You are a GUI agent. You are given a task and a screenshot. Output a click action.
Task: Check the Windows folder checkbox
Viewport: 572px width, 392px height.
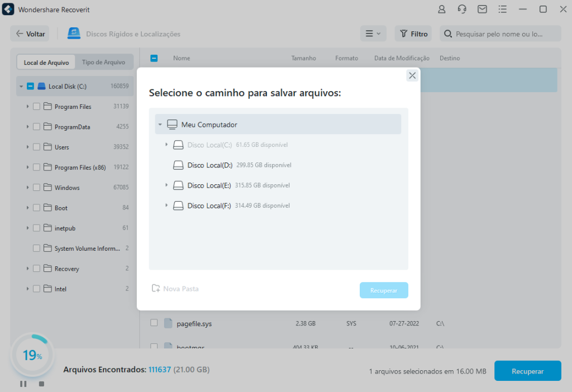[36, 188]
